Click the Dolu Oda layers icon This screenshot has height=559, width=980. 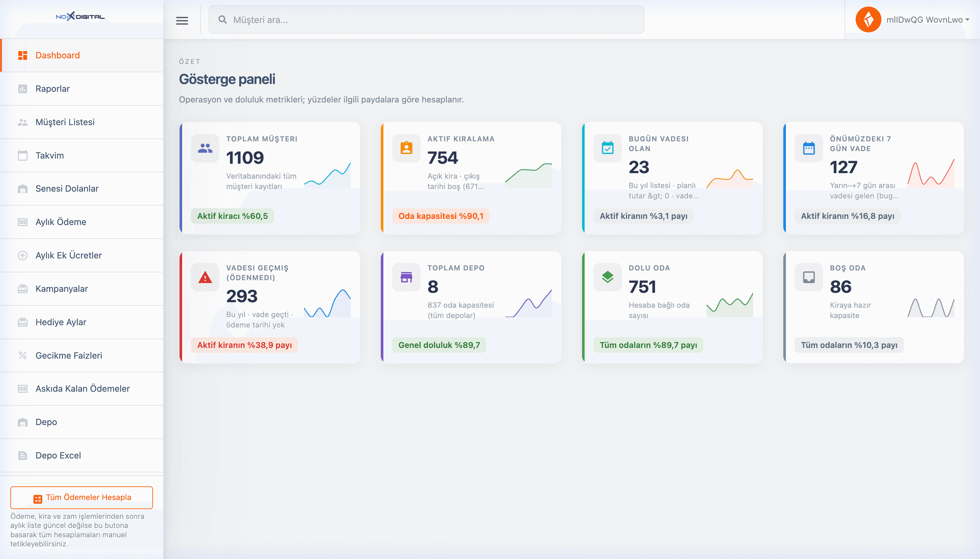(x=607, y=277)
